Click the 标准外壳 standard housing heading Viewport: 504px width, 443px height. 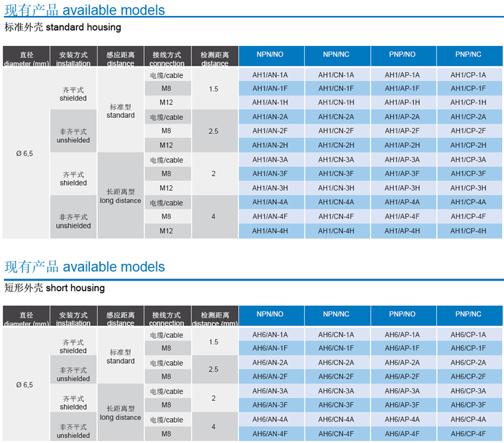tap(63, 27)
